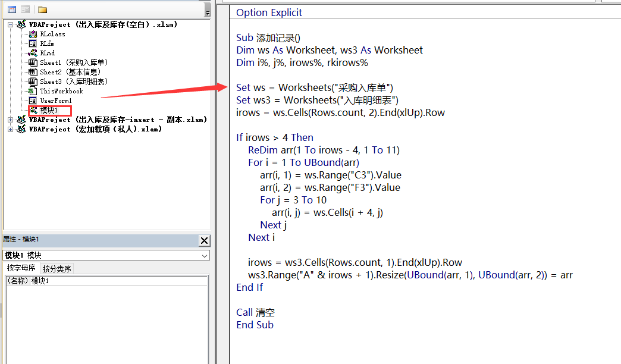Open Sheet3 (入库明细表)

(x=74, y=81)
